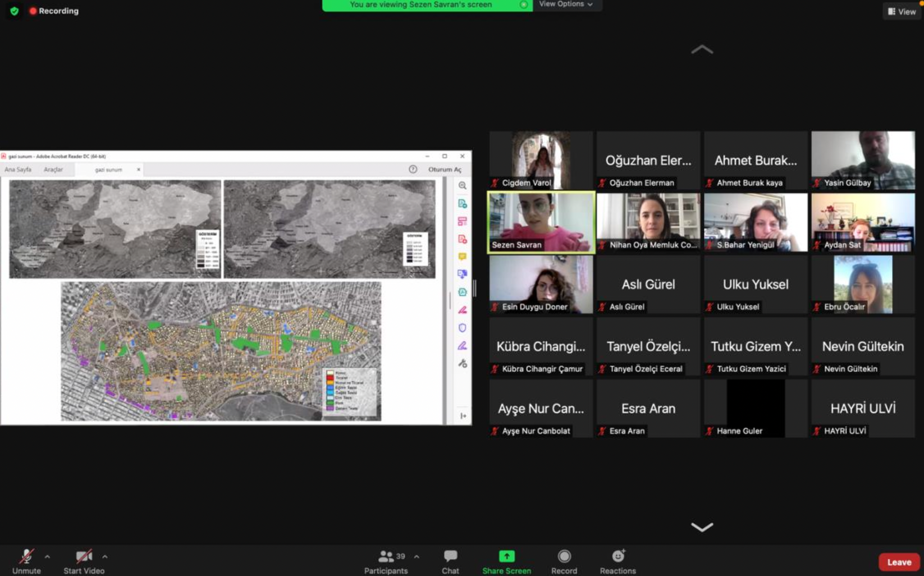Select Oğuzhan Elerman's participant tile

(648, 160)
